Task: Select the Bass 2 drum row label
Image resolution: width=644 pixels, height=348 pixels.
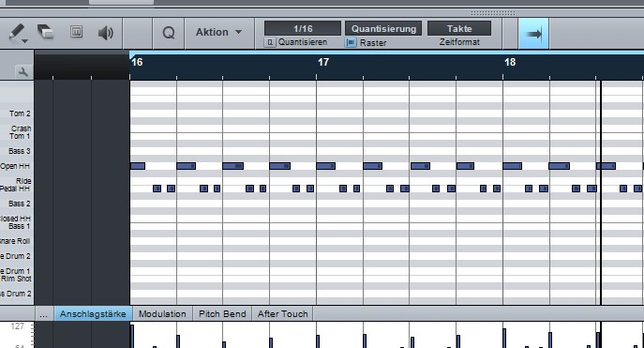Action: 20,204
